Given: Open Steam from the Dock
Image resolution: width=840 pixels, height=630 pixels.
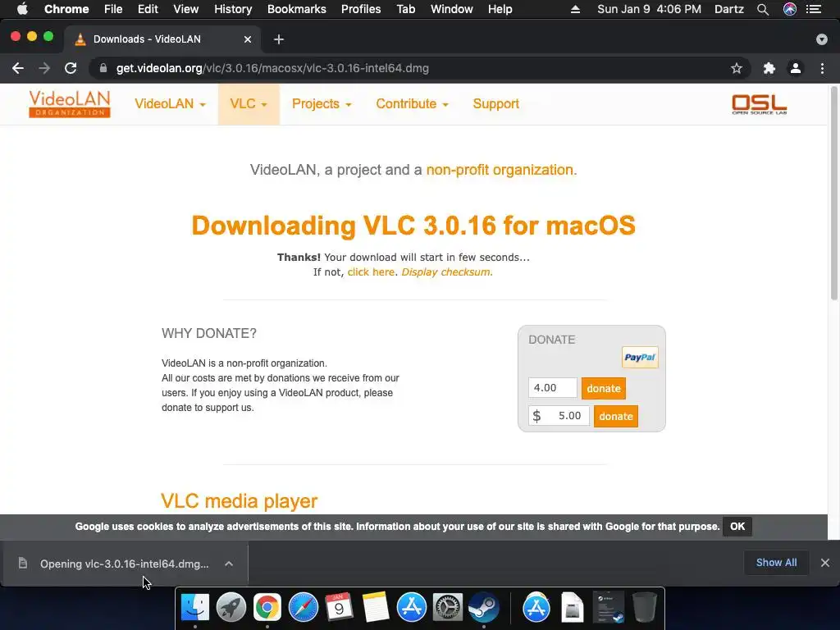Looking at the screenshot, I should tap(484, 608).
